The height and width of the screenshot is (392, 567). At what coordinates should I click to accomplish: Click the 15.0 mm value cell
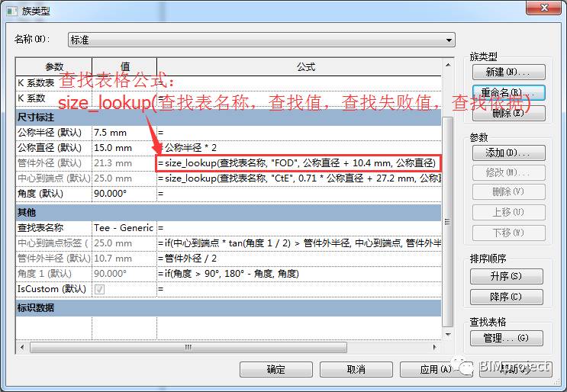click(x=124, y=148)
